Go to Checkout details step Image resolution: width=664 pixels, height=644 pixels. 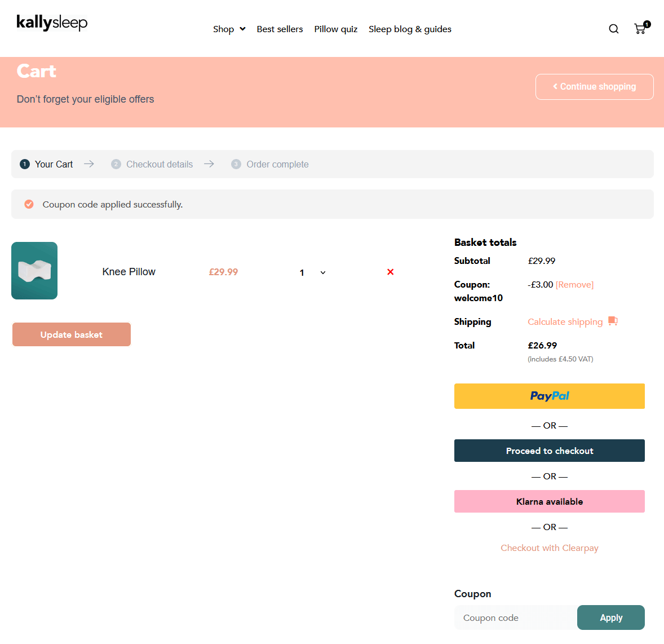point(152,165)
